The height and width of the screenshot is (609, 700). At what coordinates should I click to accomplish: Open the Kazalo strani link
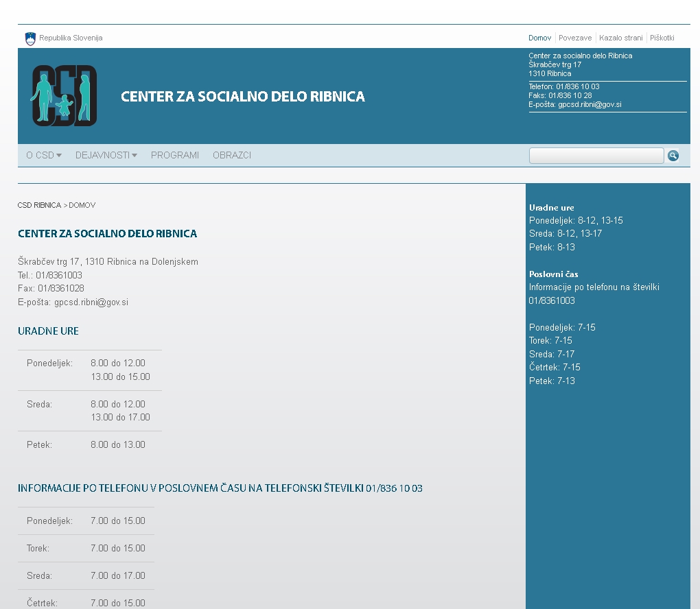pyautogui.click(x=620, y=38)
